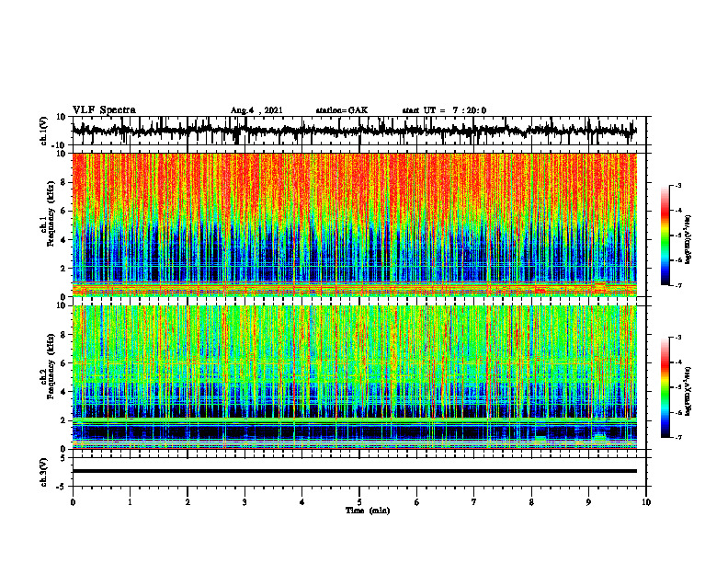Click the ch.1 spectrogram color scale bar
Screen dimensions: 728x563
(665, 236)
